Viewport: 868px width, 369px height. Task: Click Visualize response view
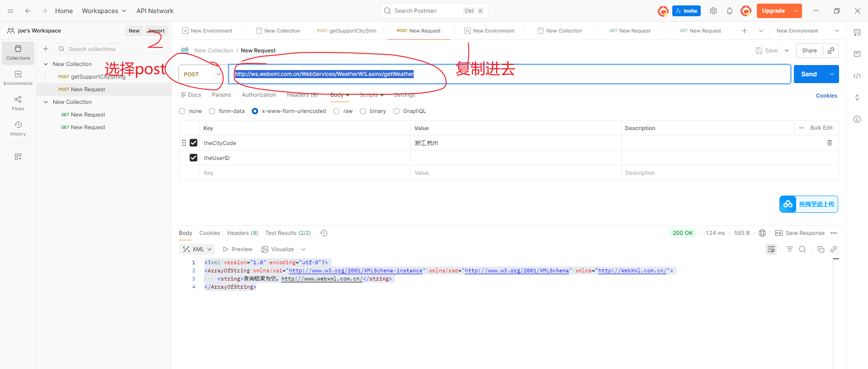tap(278, 249)
